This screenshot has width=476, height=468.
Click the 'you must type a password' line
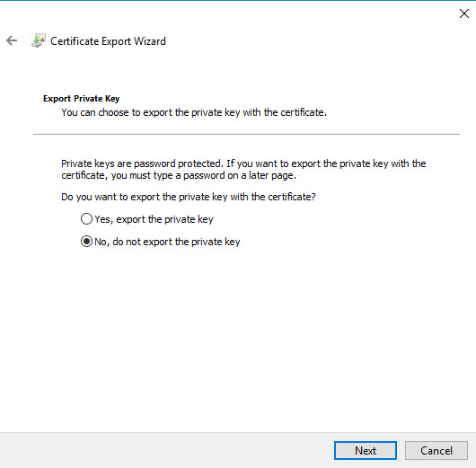coord(179,175)
